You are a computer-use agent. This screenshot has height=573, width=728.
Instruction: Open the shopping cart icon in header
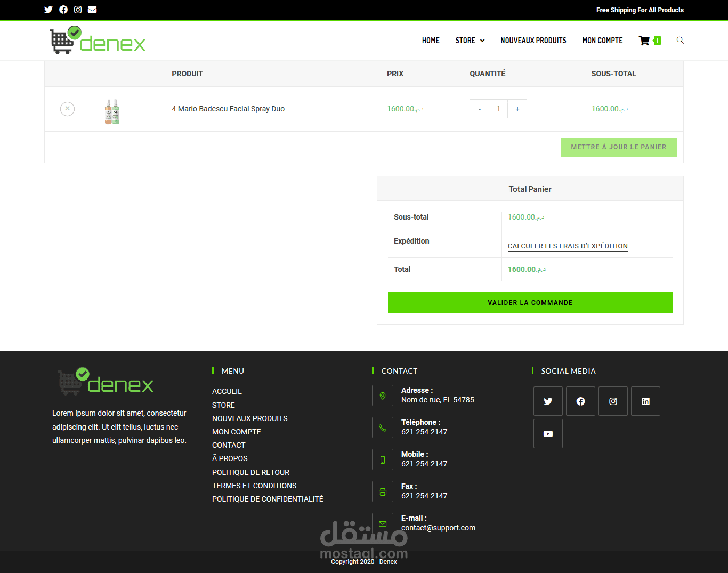[644, 41]
